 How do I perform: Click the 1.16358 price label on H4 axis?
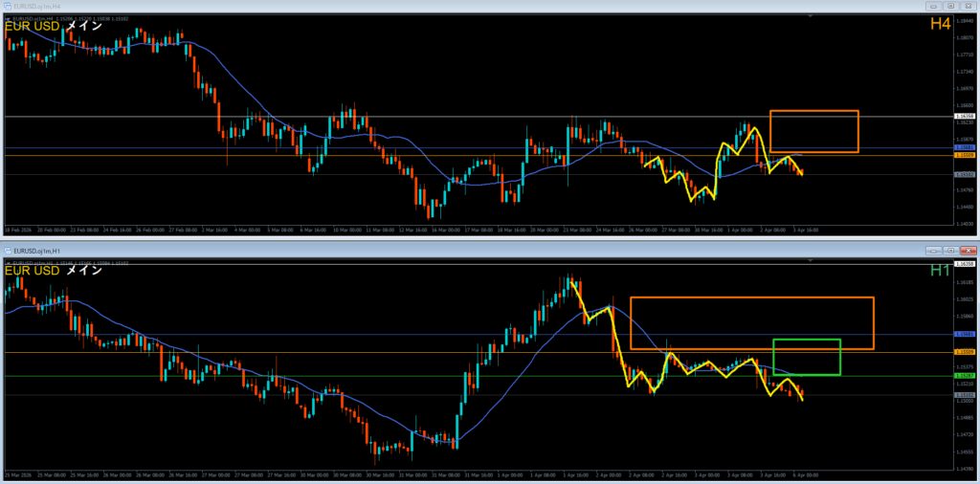965,117
